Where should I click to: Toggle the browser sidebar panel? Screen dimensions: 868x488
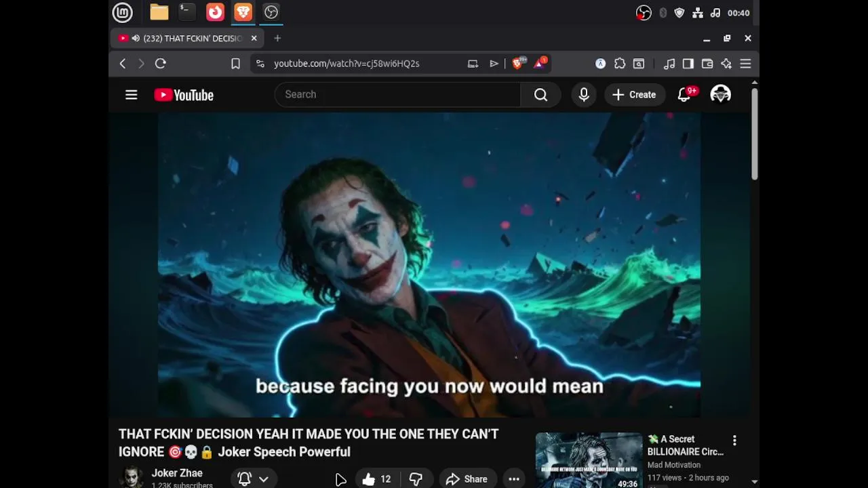[x=688, y=64]
